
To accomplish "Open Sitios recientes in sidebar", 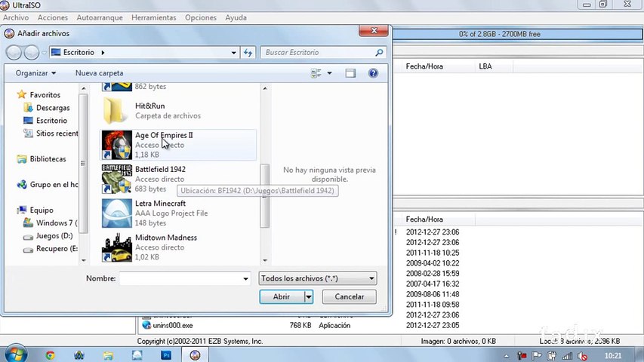I will tap(51, 133).
